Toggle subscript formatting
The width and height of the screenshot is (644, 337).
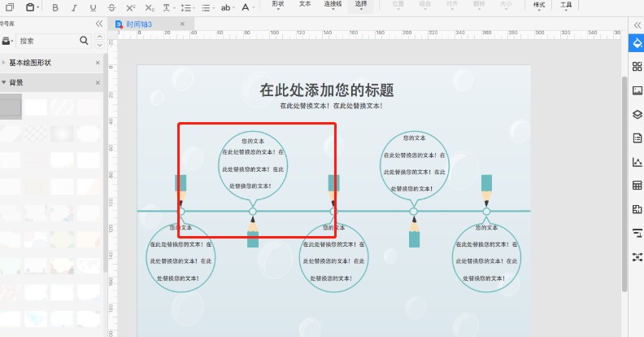150,7
